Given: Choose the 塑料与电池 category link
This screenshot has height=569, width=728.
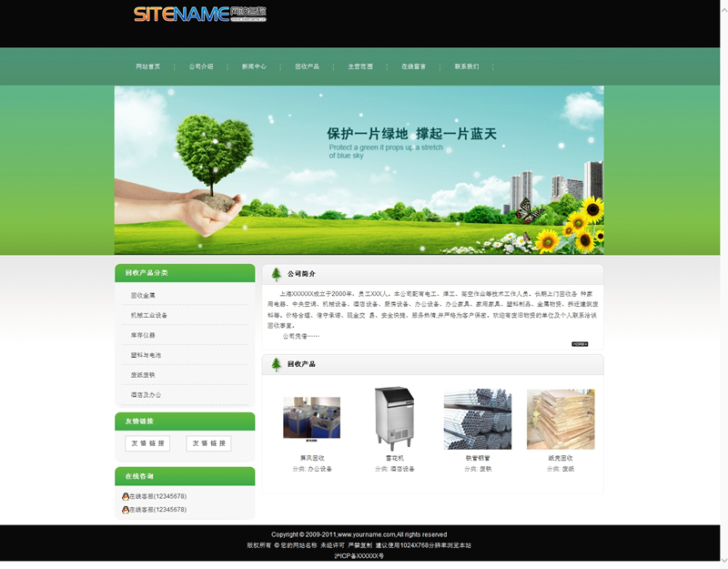Looking at the screenshot, I should click(146, 355).
